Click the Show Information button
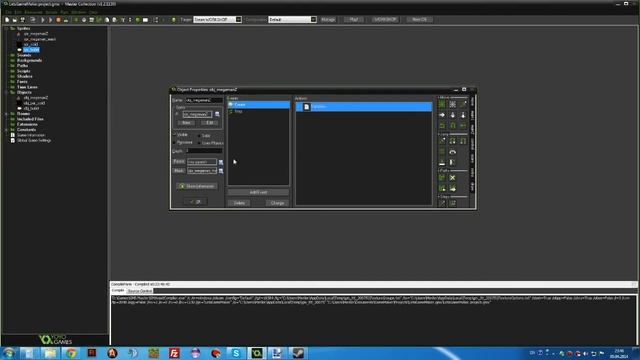 point(197,186)
